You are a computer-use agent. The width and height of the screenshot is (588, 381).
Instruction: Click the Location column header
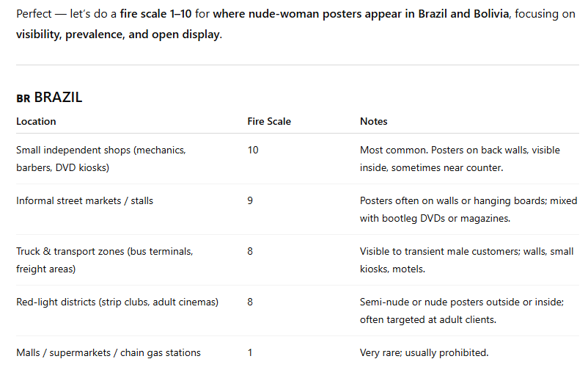(x=36, y=121)
